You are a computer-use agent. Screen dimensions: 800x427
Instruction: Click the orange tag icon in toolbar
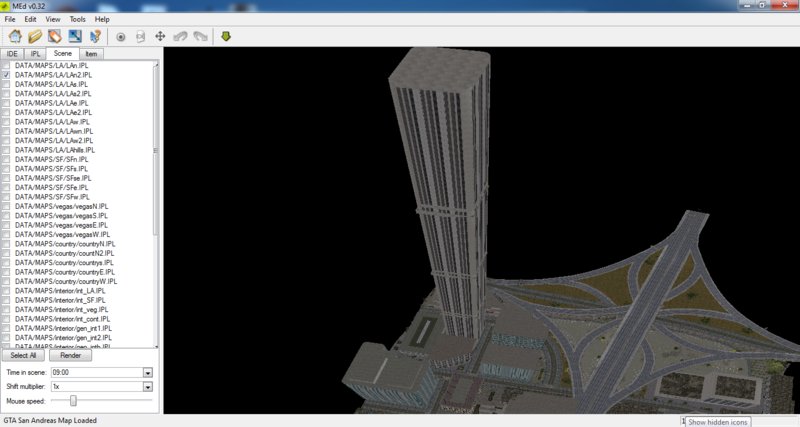coord(55,36)
